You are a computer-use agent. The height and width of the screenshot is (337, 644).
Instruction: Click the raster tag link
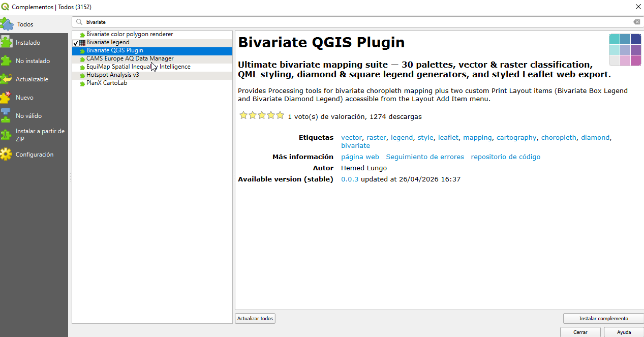tap(376, 138)
